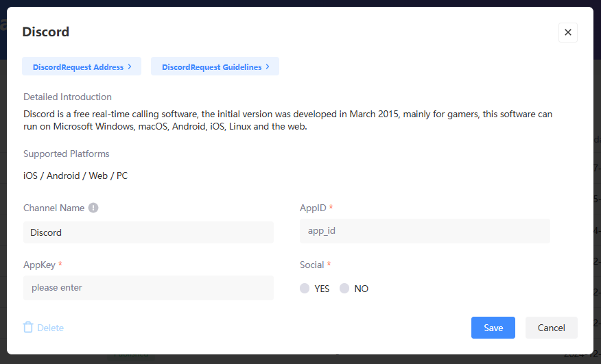The height and width of the screenshot is (364, 601).
Task: Click the Discord dialog title
Action: pyautogui.click(x=45, y=32)
